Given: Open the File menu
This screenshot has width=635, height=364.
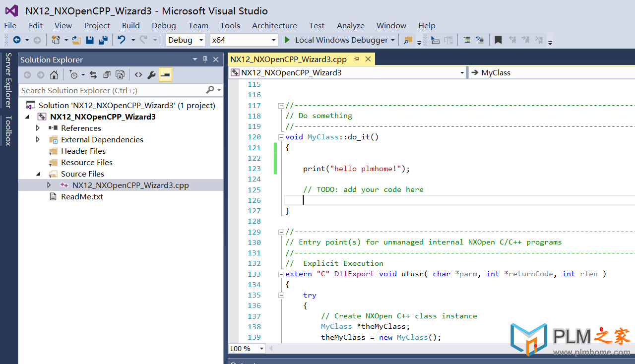Looking at the screenshot, I should 10,25.
